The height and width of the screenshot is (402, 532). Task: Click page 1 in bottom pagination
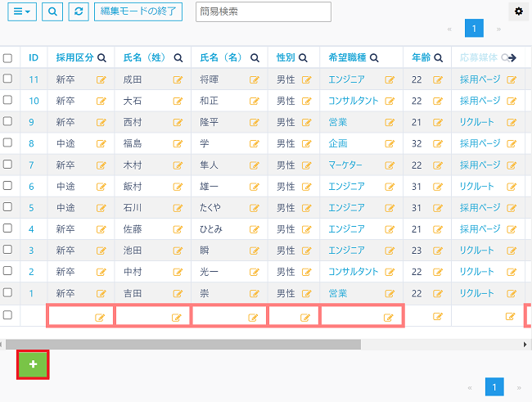coord(494,386)
